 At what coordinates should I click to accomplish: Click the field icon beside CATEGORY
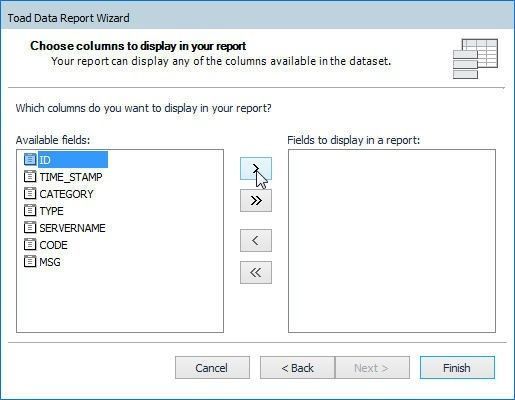coord(30,193)
